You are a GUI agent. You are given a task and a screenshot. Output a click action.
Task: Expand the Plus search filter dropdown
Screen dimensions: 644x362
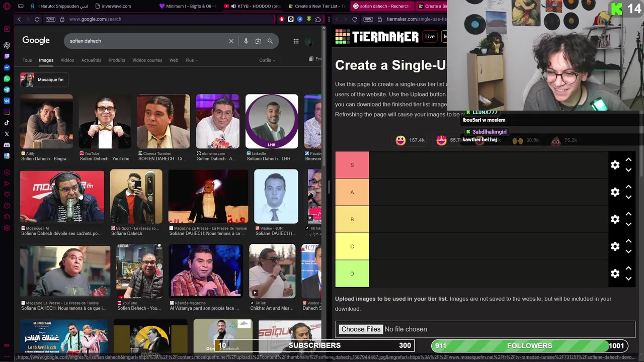pos(191,60)
